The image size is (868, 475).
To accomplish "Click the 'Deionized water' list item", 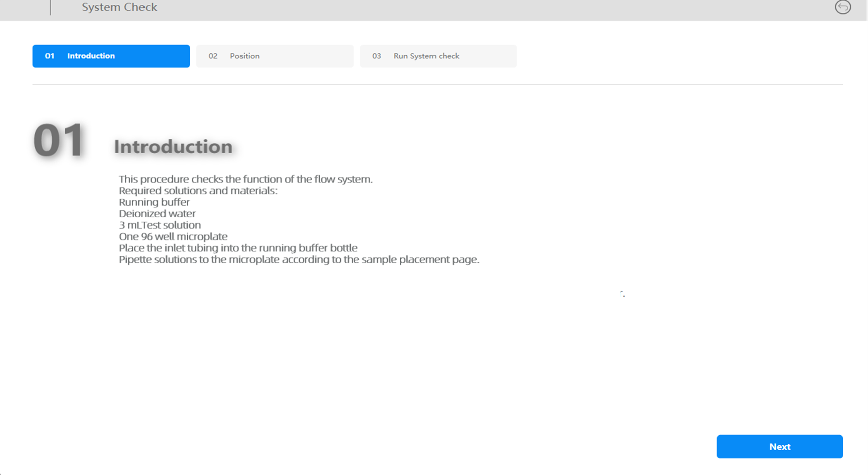I will pyautogui.click(x=157, y=213).
